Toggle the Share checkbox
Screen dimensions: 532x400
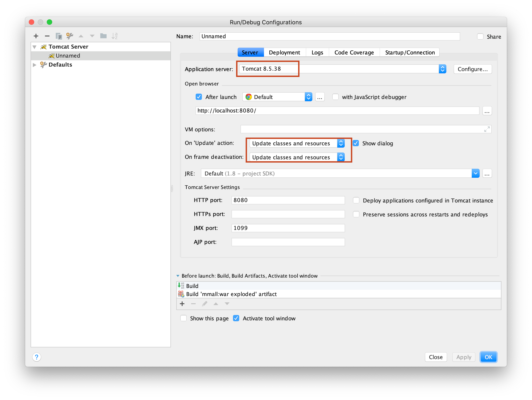pyautogui.click(x=480, y=37)
